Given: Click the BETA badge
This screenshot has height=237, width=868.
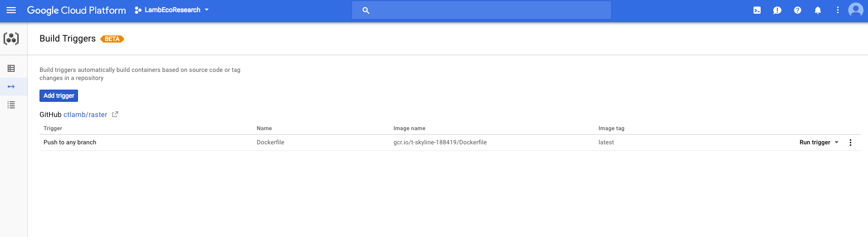Looking at the screenshot, I should pos(112,39).
